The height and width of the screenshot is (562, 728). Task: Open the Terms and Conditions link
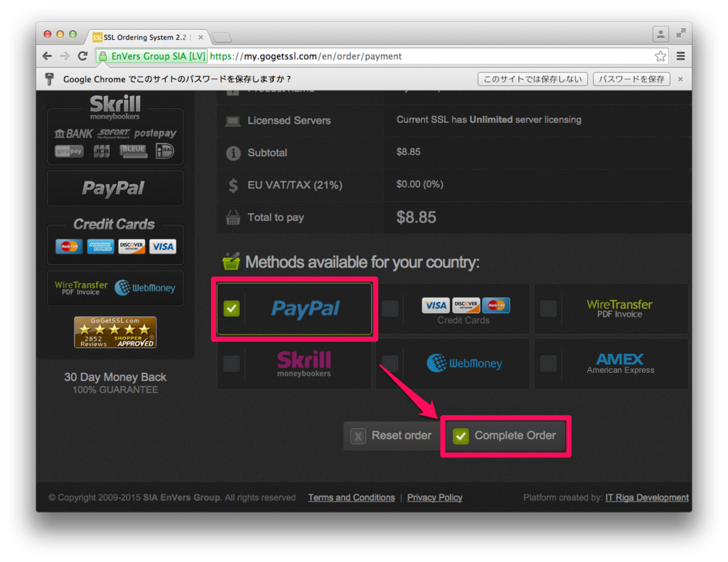coord(351,497)
